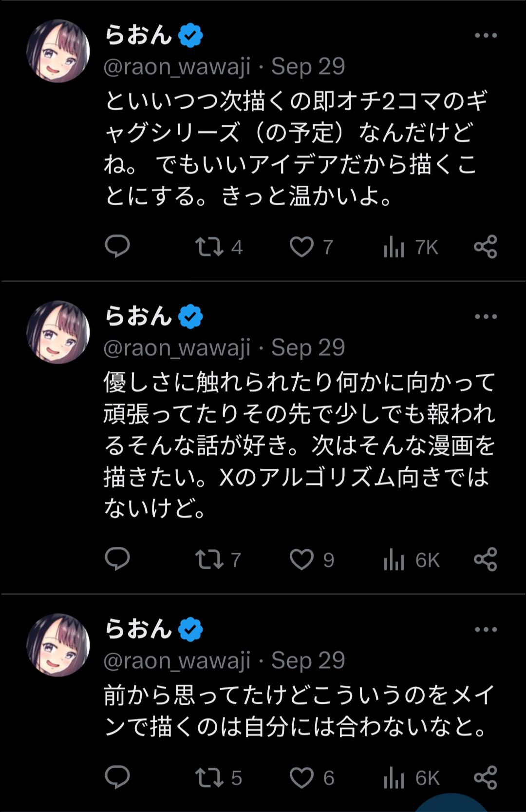The width and height of the screenshot is (526, 812).
Task: Open the first tweet's profile avatar
Action: [x=58, y=51]
